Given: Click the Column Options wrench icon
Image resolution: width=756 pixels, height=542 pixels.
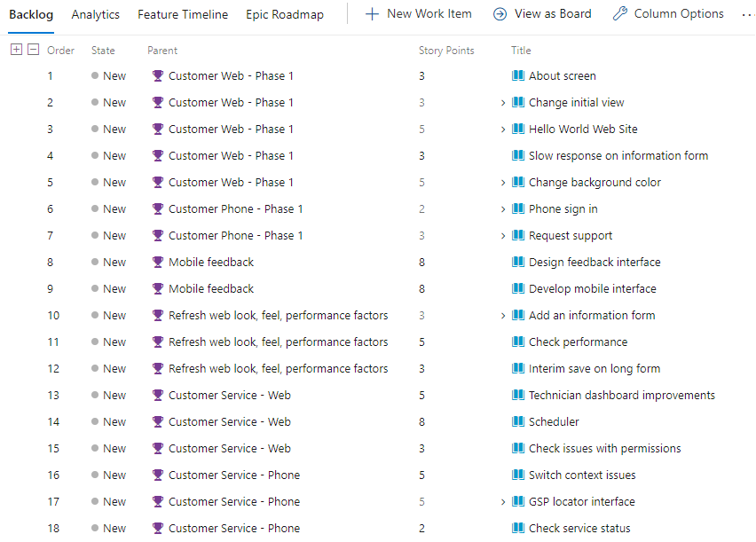Looking at the screenshot, I should (620, 14).
